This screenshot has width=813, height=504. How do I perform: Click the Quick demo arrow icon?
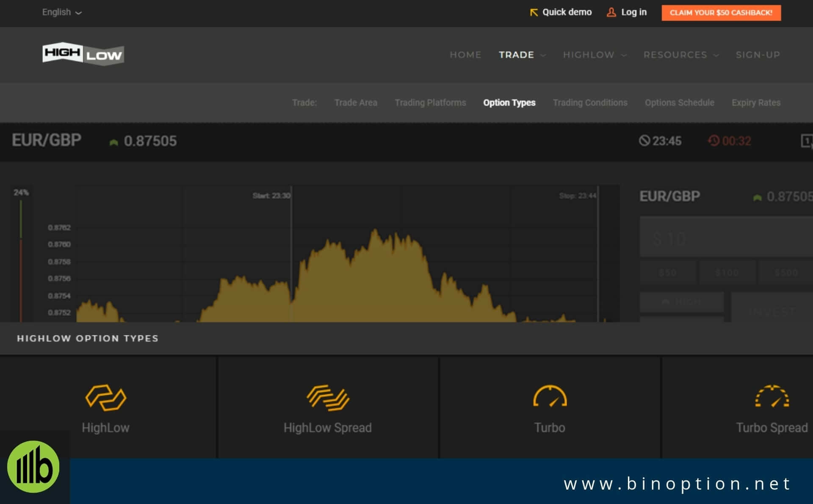pos(534,12)
